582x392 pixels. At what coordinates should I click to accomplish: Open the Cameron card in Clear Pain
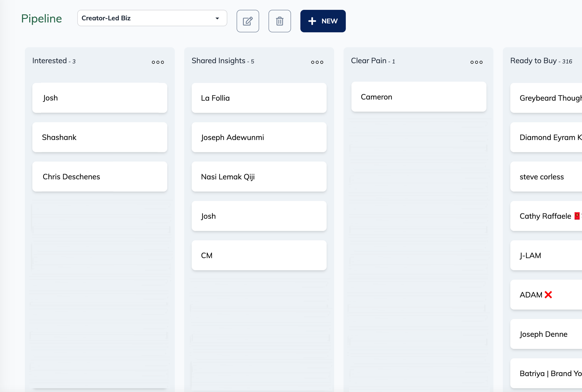point(419,97)
